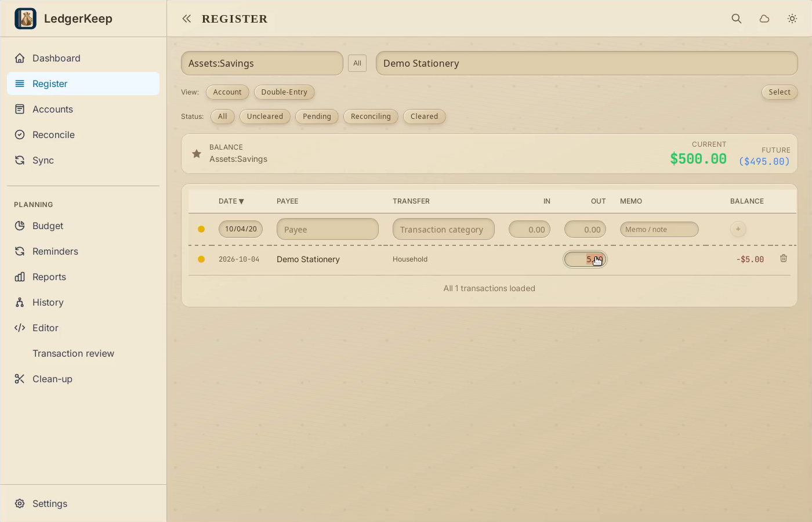Filter status by Uncleared
The image size is (812, 522).
265,117
